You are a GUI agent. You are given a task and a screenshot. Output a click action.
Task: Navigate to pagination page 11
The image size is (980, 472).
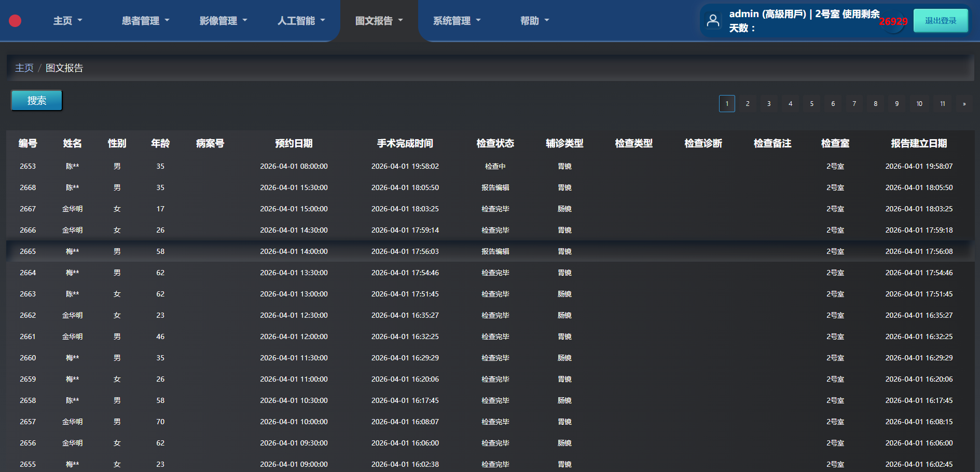[943, 104]
